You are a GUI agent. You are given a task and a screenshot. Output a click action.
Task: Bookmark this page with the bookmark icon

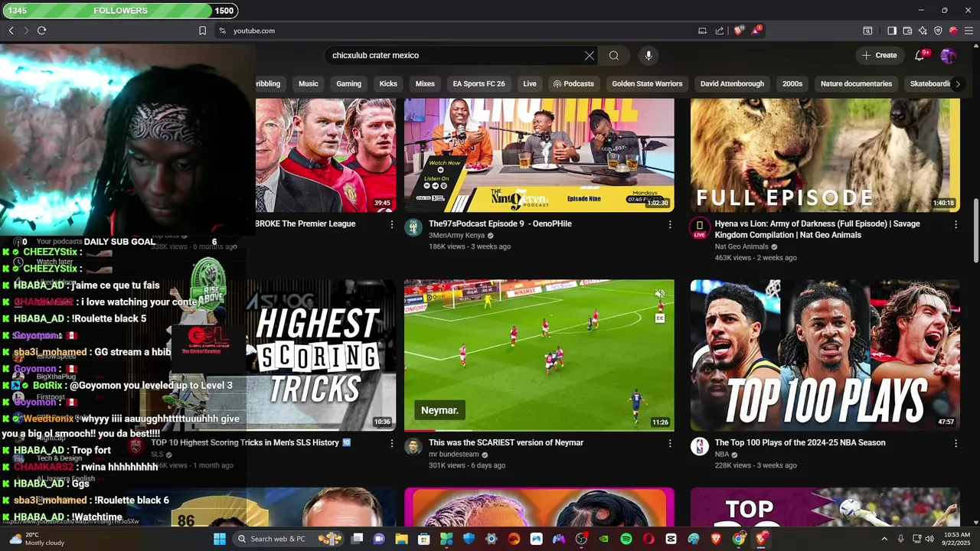point(202,31)
